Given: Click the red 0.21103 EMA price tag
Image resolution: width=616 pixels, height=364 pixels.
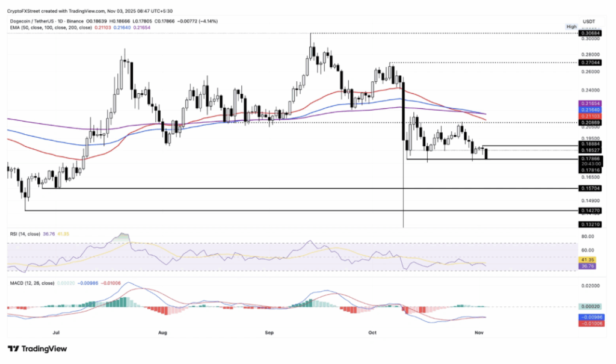Looking at the screenshot, I should (589, 117).
